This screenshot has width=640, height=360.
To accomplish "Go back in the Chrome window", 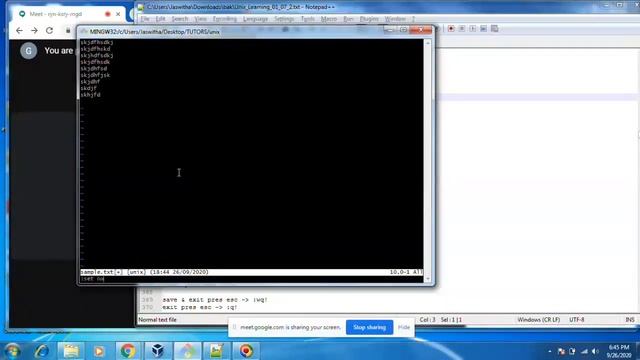I will pos(19,30).
